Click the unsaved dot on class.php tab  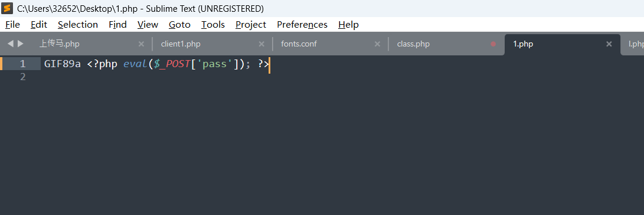tap(493, 44)
